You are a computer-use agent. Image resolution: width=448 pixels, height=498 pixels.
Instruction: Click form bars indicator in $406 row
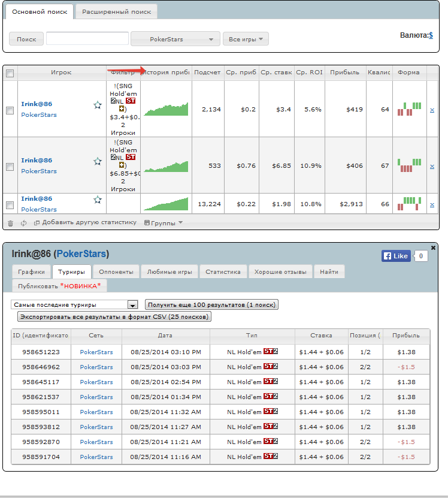click(x=409, y=165)
